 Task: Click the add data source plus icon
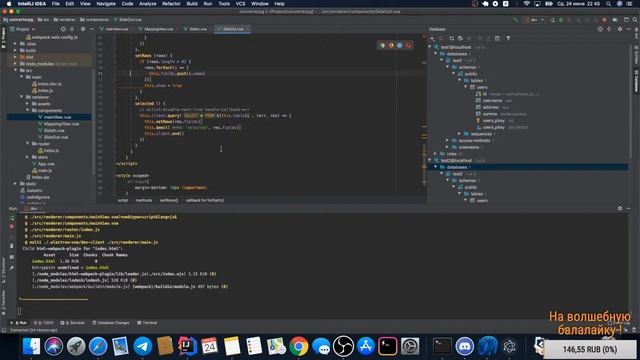(x=433, y=38)
